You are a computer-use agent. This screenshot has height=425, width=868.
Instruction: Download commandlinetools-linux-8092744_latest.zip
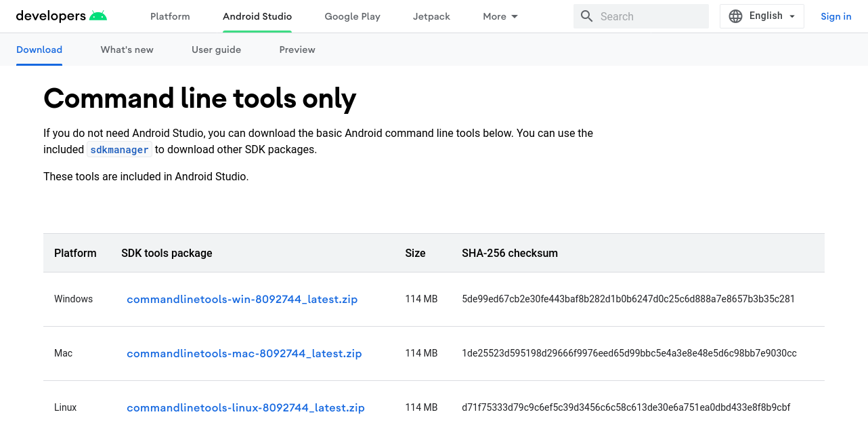coord(246,407)
